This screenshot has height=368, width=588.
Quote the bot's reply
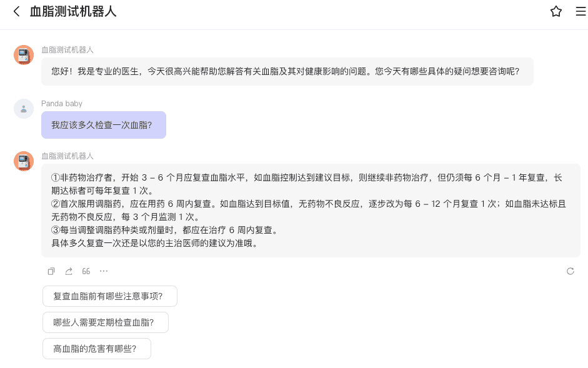pos(86,271)
